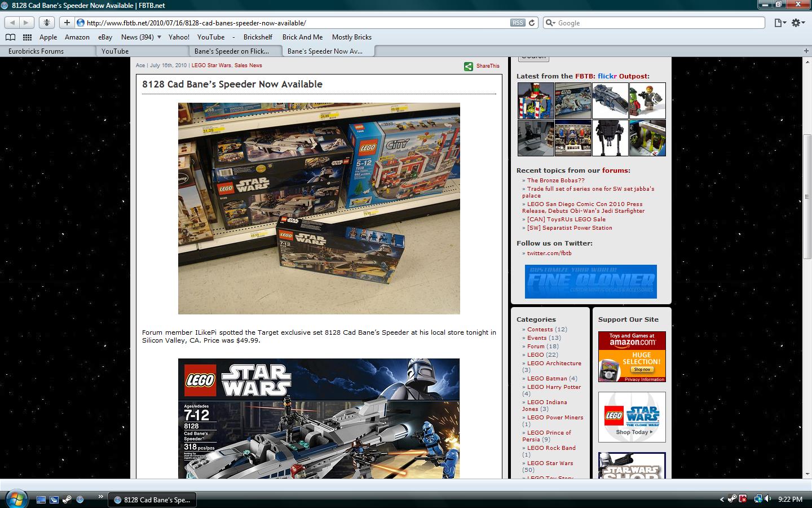Click Show Desktop in quick launch
The width and height of the screenshot is (812, 508).
coord(41,500)
